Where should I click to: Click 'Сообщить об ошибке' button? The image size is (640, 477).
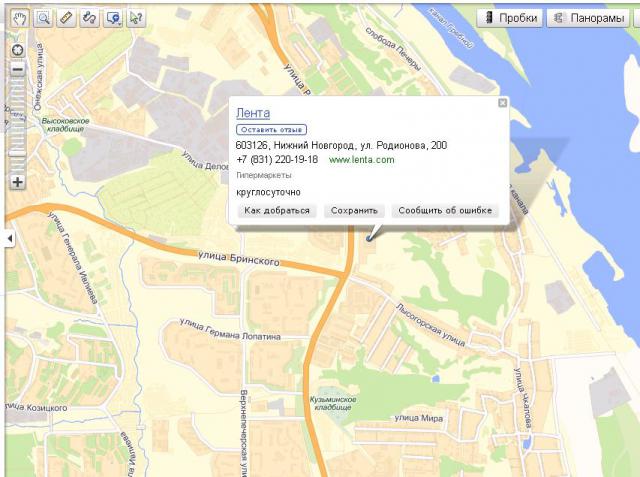[x=444, y=211]
